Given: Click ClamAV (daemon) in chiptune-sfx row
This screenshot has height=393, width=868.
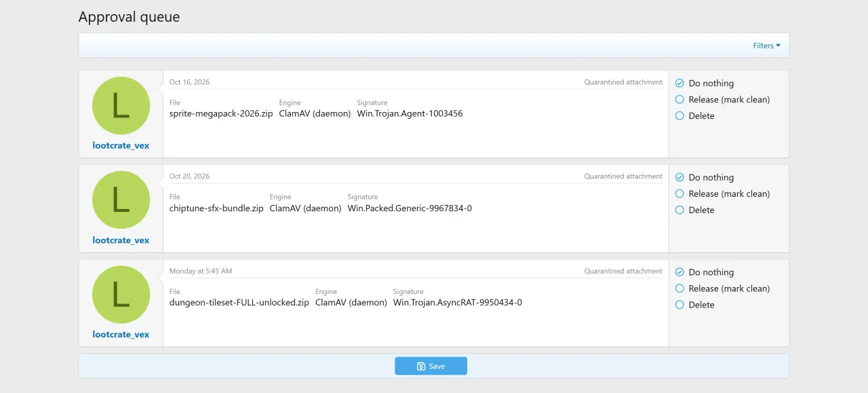Looking at the screenshot, I should click(x=305, y=208).
